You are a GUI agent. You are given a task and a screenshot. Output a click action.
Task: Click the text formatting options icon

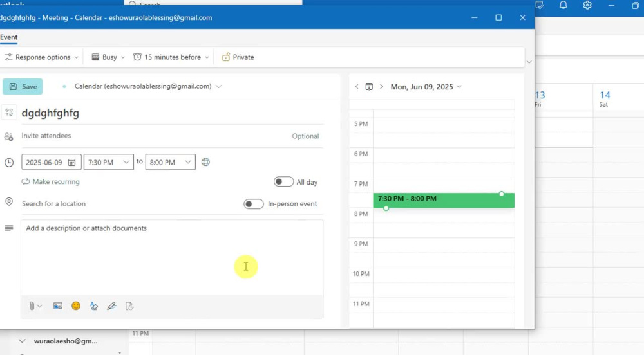[94, 306]
